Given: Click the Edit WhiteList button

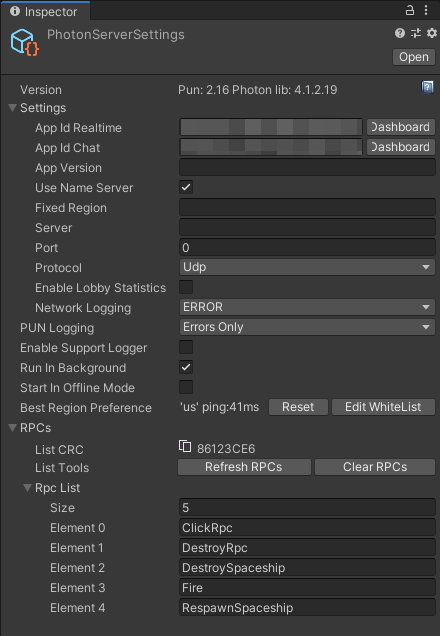Looking at the screenshot, I should [383, 407].
